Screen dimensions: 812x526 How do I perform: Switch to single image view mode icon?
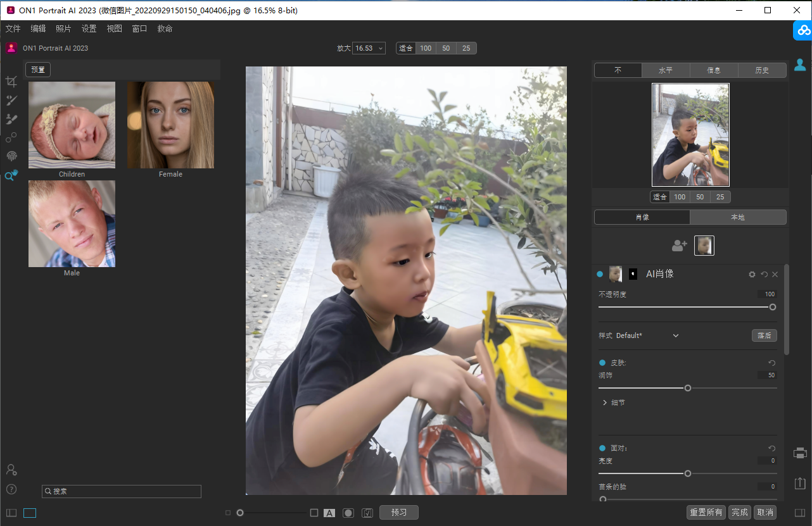[x=30, y=513]
